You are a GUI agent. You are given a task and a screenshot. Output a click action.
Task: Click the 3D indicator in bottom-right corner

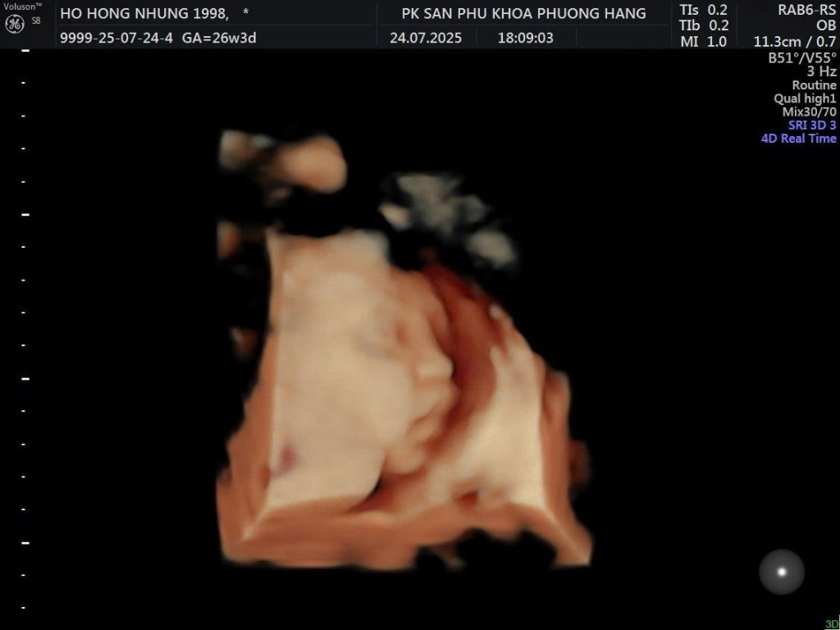tap(831, 623)
